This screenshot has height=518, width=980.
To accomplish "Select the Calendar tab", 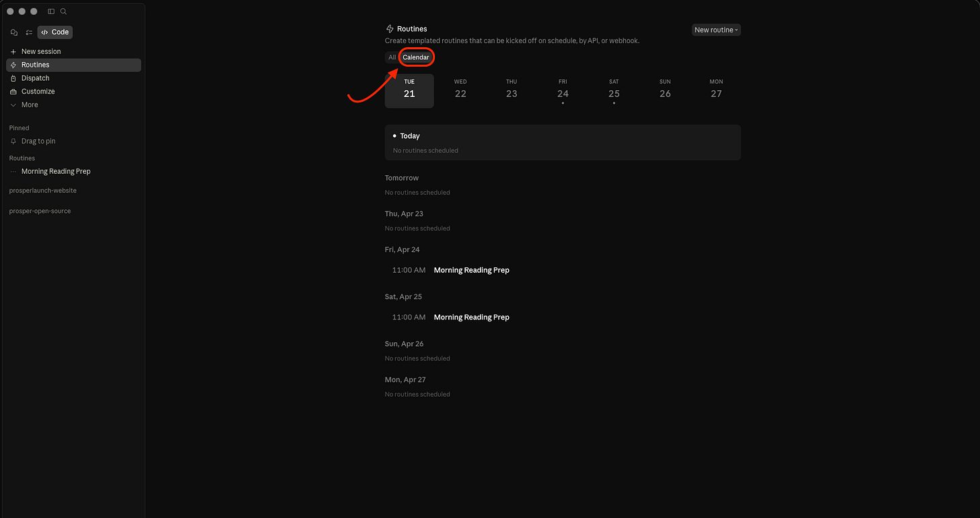I will (x=416, y=57).
